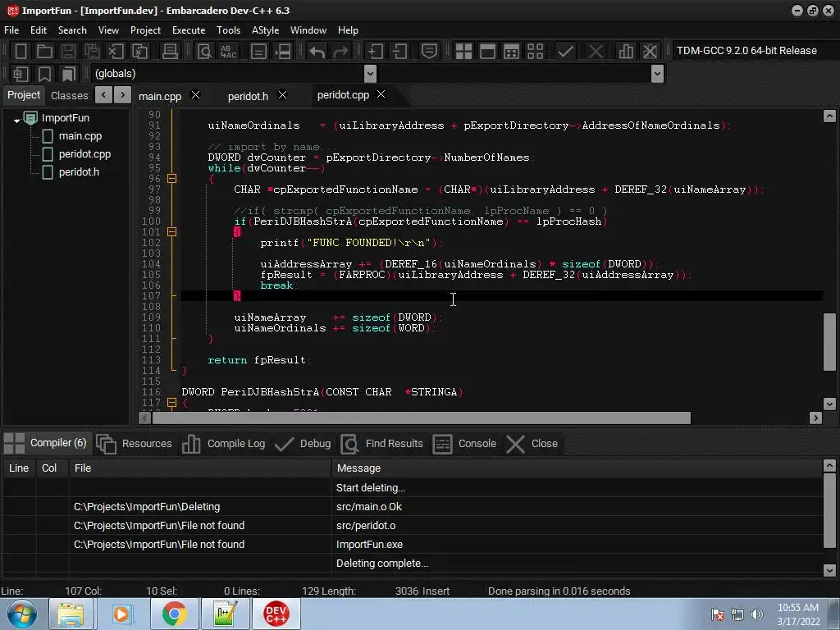The width and height of the screenshot is (840, 630).
Task: Open a file with the folder icon
Action: tap(44, 52)
